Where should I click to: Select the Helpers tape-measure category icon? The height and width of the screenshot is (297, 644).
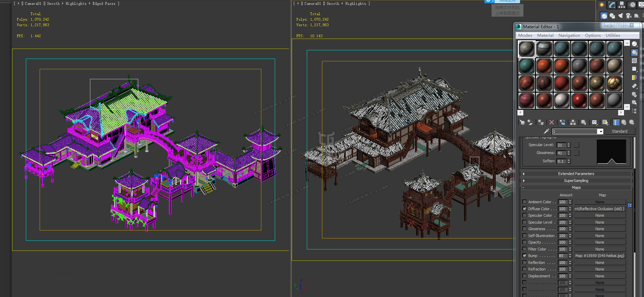click(x=637, y=16)
